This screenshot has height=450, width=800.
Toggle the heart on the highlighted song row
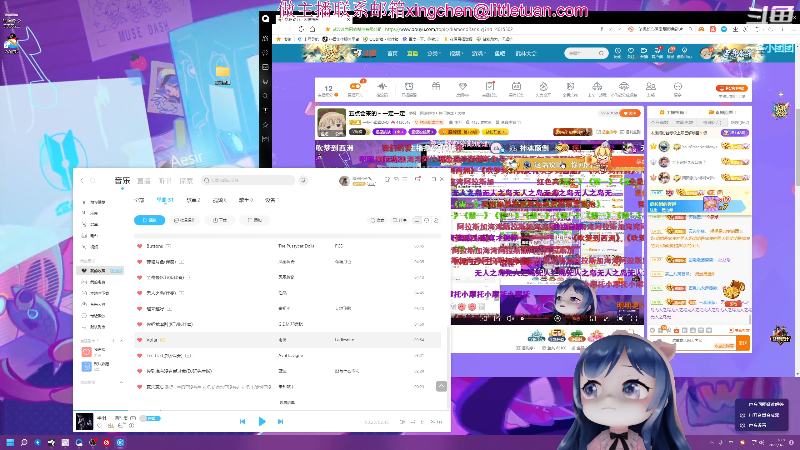(x=139, y=340)
